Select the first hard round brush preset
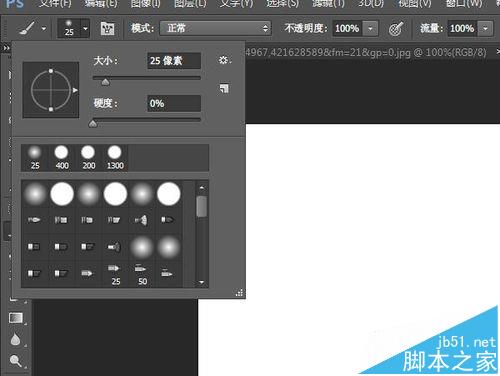Viewport: 500px width, 376px height. coord(62,194)
